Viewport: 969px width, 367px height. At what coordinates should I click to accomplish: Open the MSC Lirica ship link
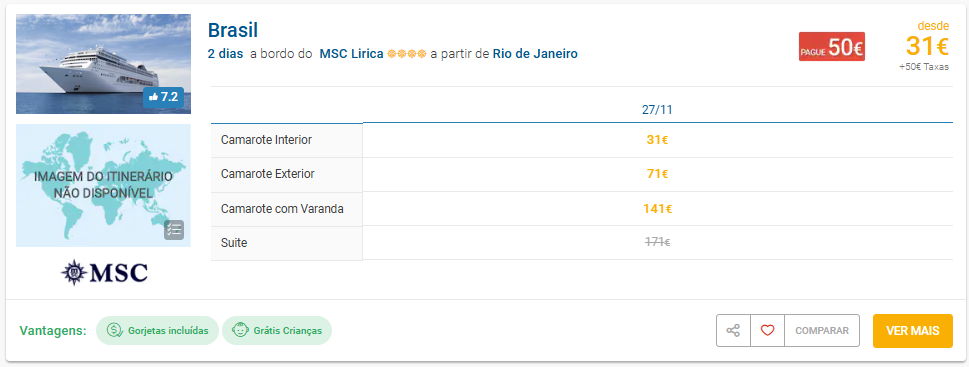(x=351, y=54)
